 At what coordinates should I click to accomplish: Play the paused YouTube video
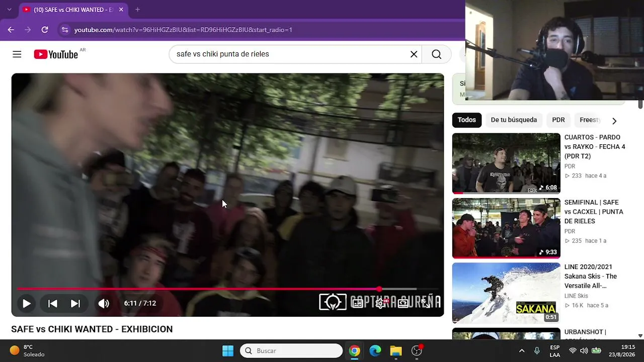point(27,303)
